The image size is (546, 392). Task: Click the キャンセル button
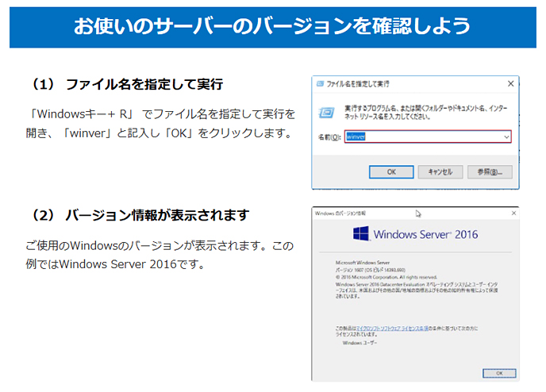(440, 171)
